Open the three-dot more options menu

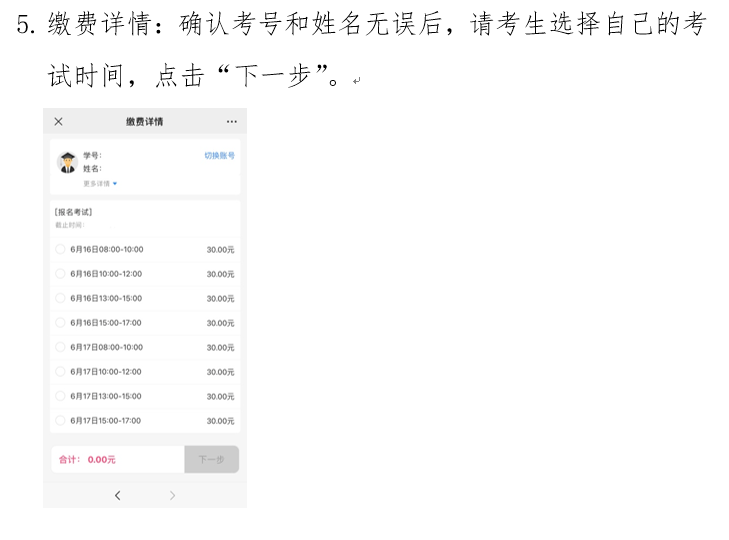tap(232, 121)
